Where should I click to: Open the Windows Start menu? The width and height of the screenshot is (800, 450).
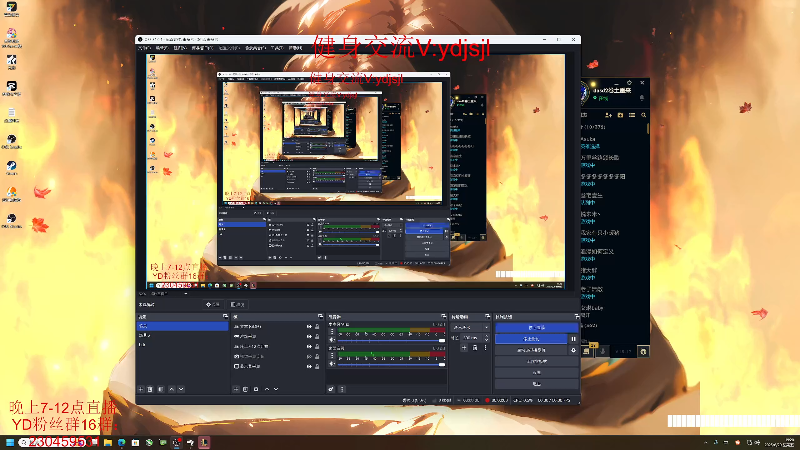(x=9, y=442)
